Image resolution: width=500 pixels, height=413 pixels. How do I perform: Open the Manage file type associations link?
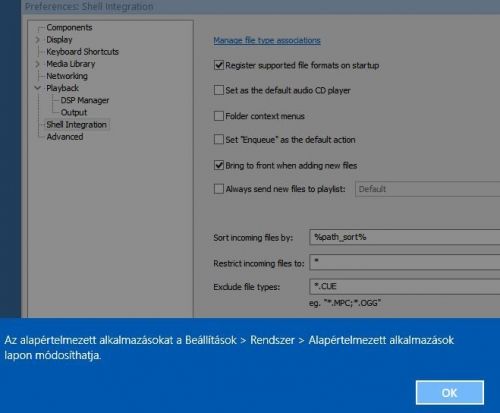pos(267,40)
